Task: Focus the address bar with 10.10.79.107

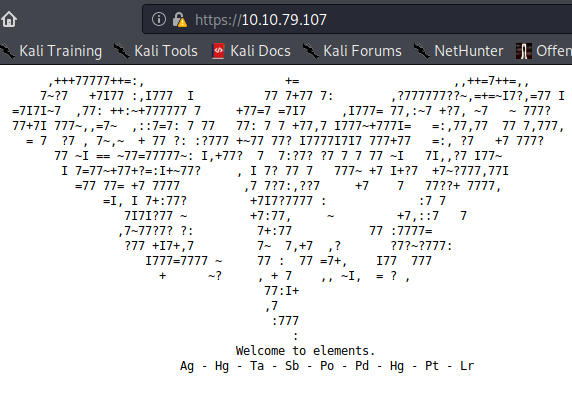Action: [x=357, y=19]
